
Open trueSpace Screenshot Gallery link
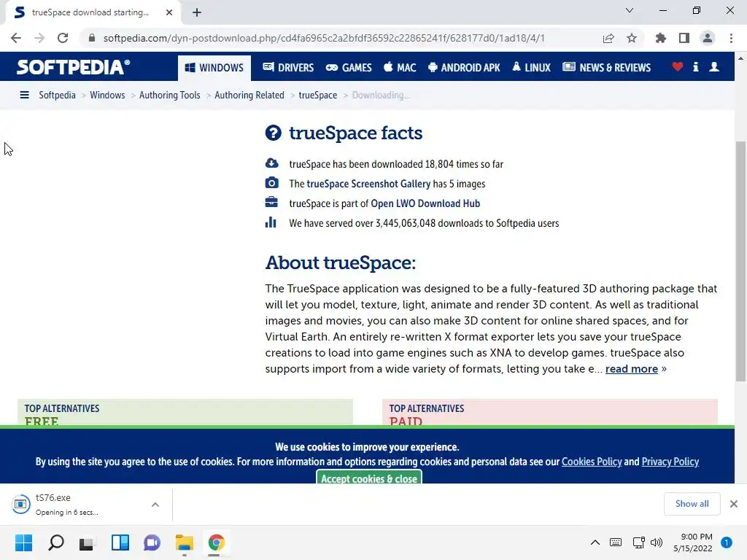(x=368, y=184)
